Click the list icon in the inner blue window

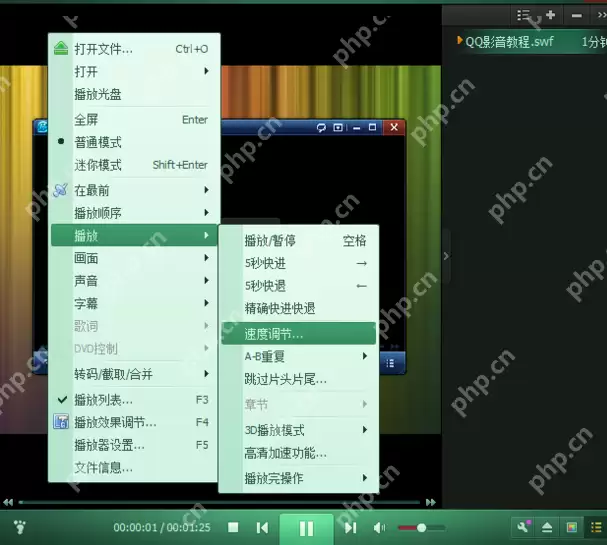click(390, 363)
